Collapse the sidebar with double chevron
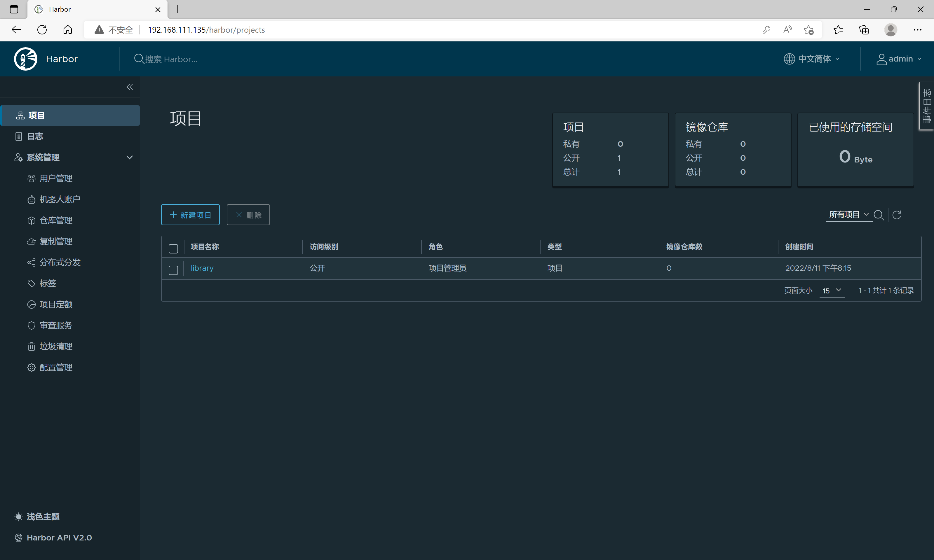Viewport: 934px width, 560px height. tap(130, 87)
